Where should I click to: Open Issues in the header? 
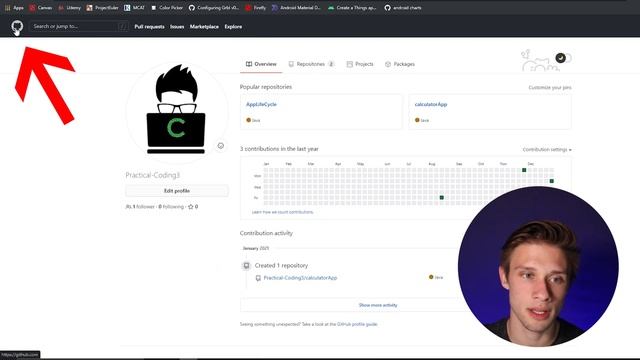point(177,27)
